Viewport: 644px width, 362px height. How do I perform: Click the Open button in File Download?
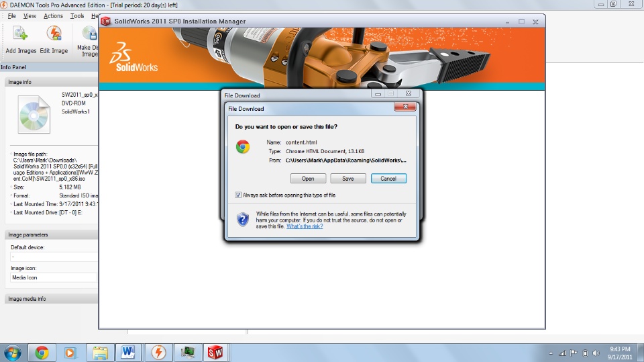(308, 179)
